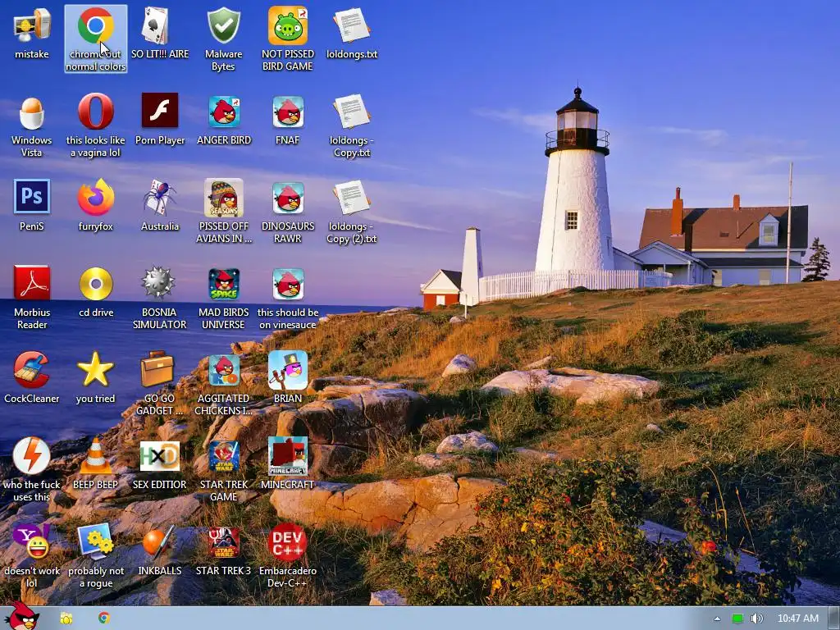
Task: Select the 'cd drive' yellow disc icon
Action: tap(95, 283)
